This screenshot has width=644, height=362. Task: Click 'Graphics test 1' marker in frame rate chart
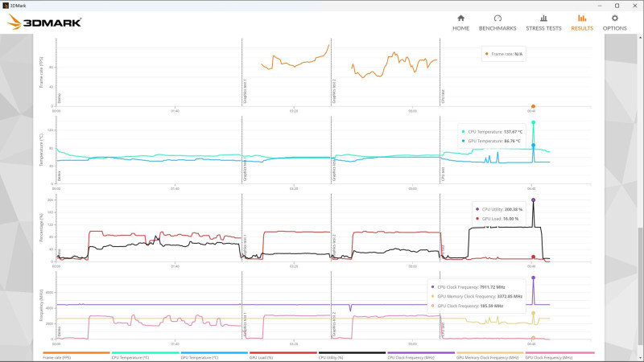click(245, 91)
